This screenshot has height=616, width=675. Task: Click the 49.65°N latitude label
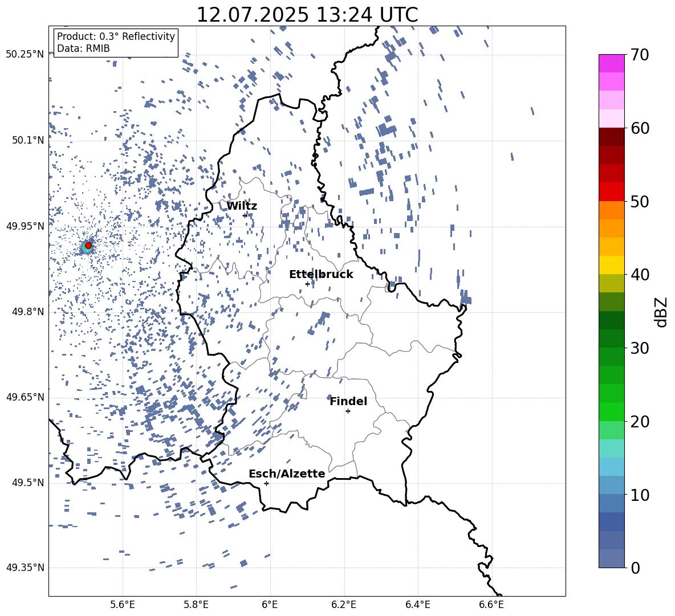(25, 397)
